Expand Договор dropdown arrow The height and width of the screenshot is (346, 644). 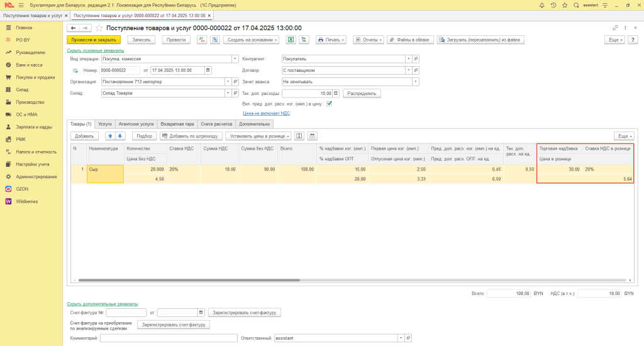coord(408,70)
